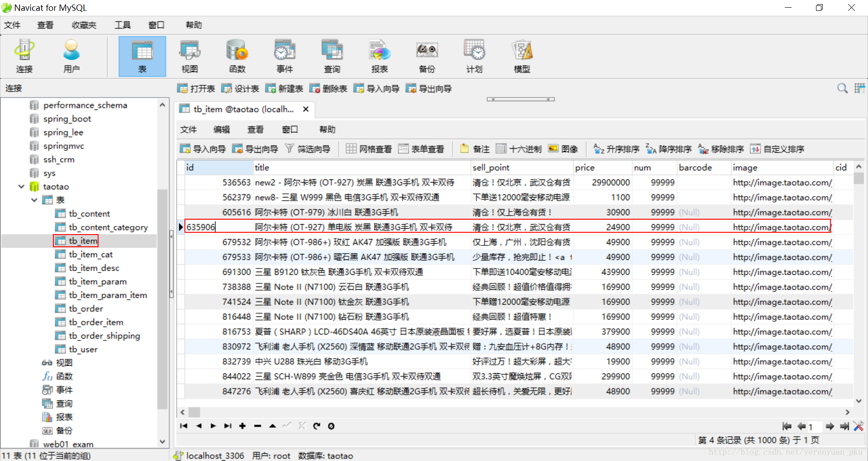Click the horizontal scrollbar thumb of grid
868x461 pixels.
194,412
